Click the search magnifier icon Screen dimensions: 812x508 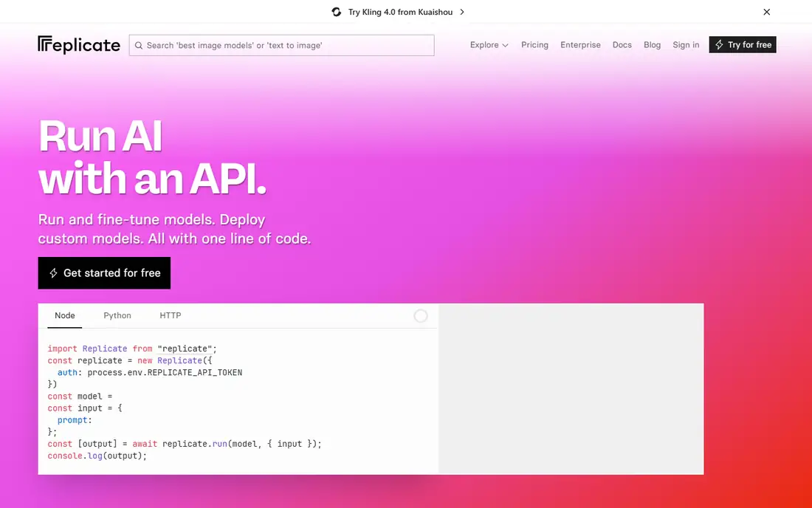(139, 46)
